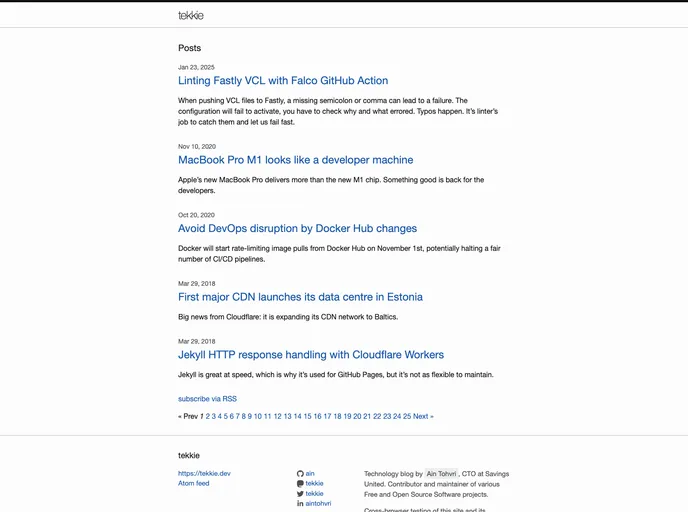Open the https://tekkie.dev footer link
Viewport: 688px width, 512px height.
[204, 473]
